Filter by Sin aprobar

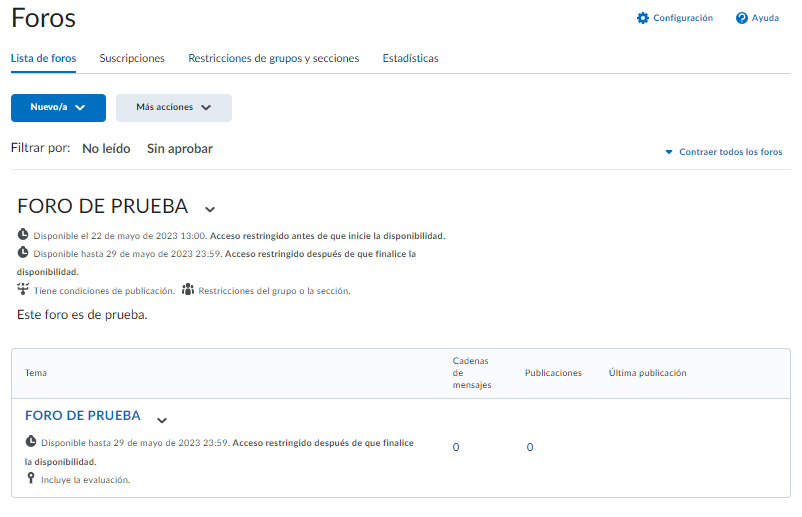[180, 148]
